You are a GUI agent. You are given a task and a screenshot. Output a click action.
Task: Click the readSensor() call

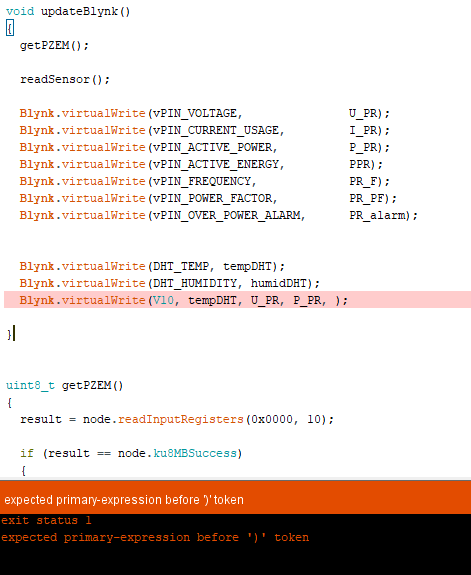tap(65, 79)
